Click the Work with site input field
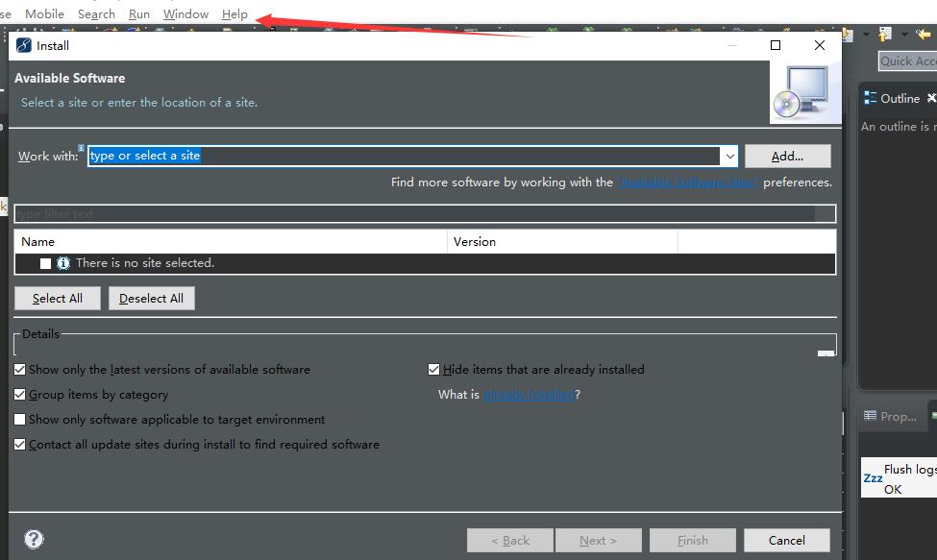The width and height of the screenshot is (937, 560). tap(404, 156)
